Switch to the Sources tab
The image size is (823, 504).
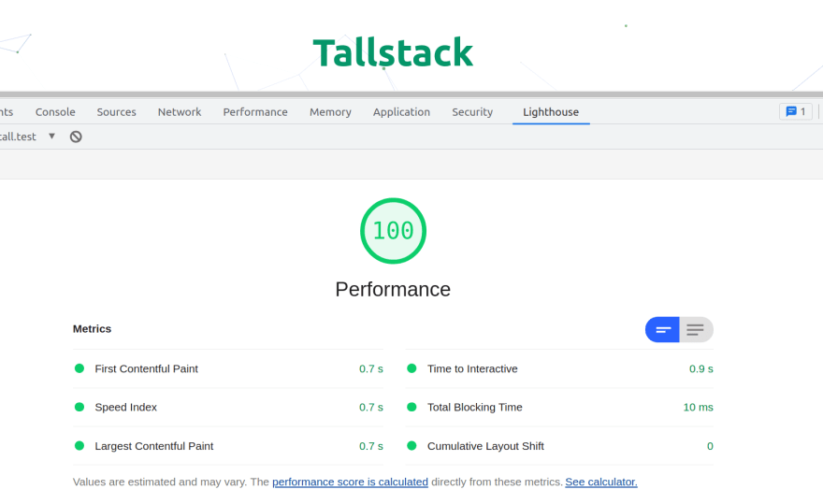pyautogui.click(x=117, y=112)
